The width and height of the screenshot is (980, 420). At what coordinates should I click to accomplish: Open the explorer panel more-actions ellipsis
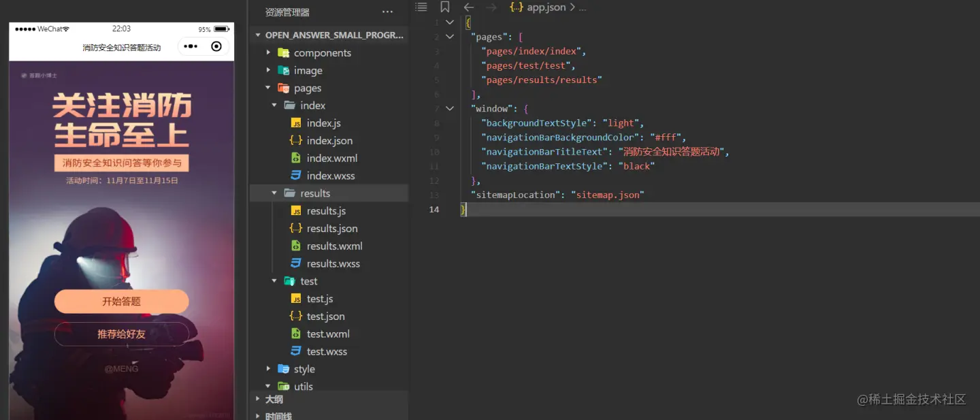(387, 12)
